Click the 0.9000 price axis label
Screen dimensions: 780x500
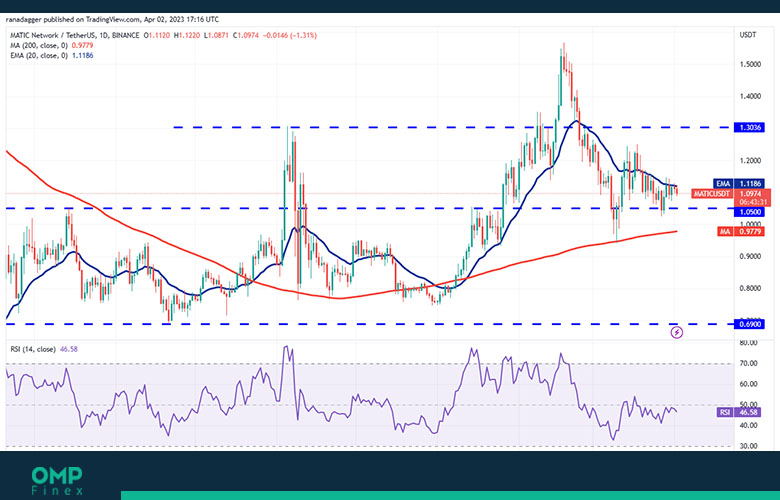point(750,256)
